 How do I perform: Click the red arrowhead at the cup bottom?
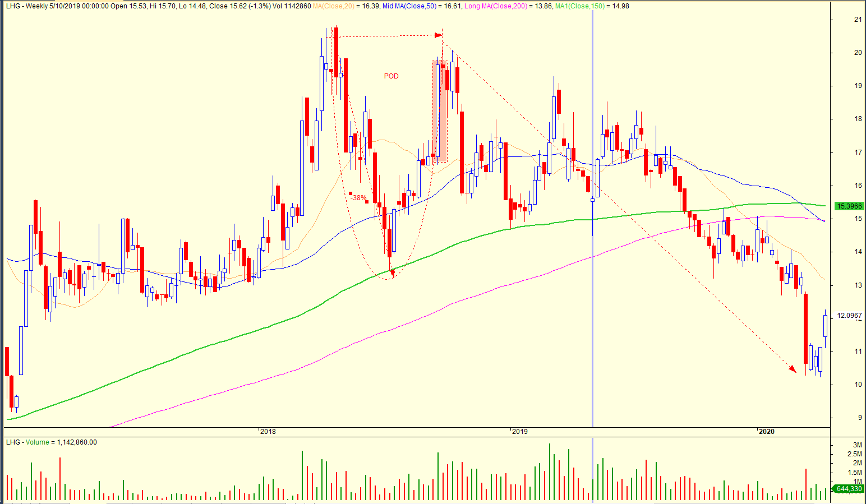392,273
